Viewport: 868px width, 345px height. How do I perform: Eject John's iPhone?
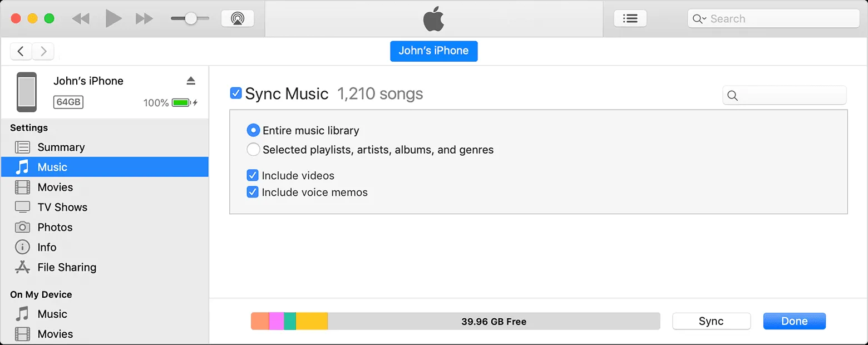click(191, 80)
